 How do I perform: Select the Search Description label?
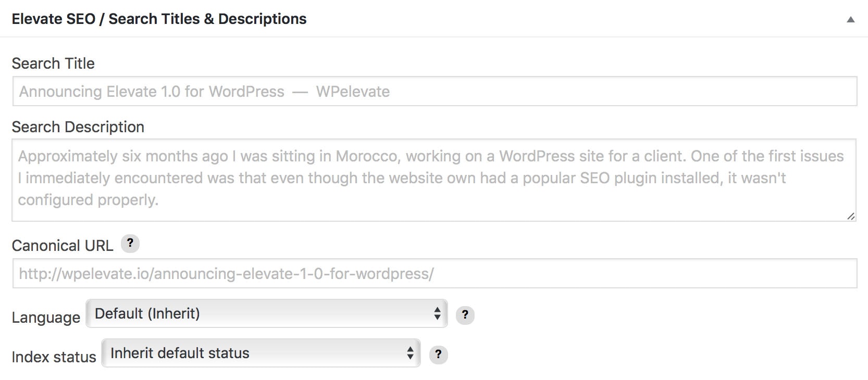79,126
